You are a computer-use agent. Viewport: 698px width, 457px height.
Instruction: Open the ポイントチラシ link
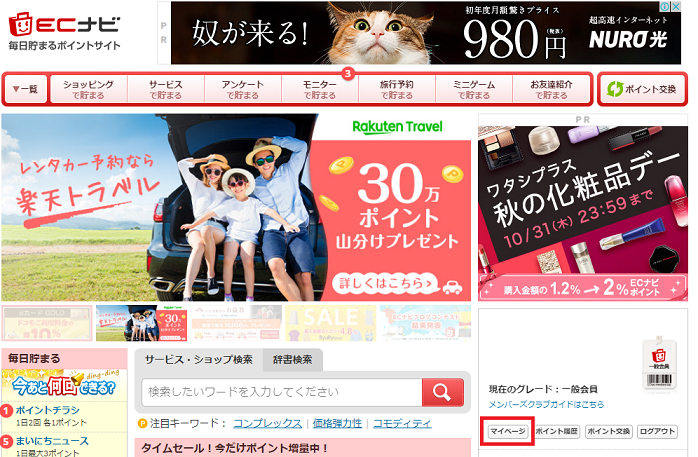pyautogui.click(x=48, y=410)
